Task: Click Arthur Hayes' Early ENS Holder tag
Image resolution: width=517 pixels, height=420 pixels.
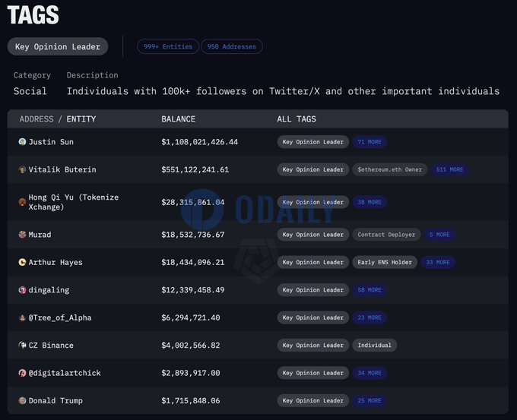Action: pos(385,262)
